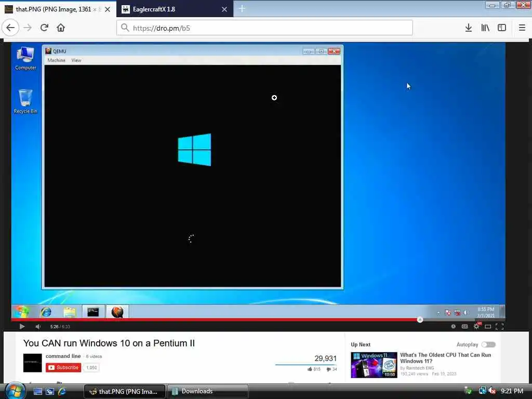Viewport: 532px width, 399px height.
Task: Click the Computer desktop icon
Action: click(x=25, y=58)
